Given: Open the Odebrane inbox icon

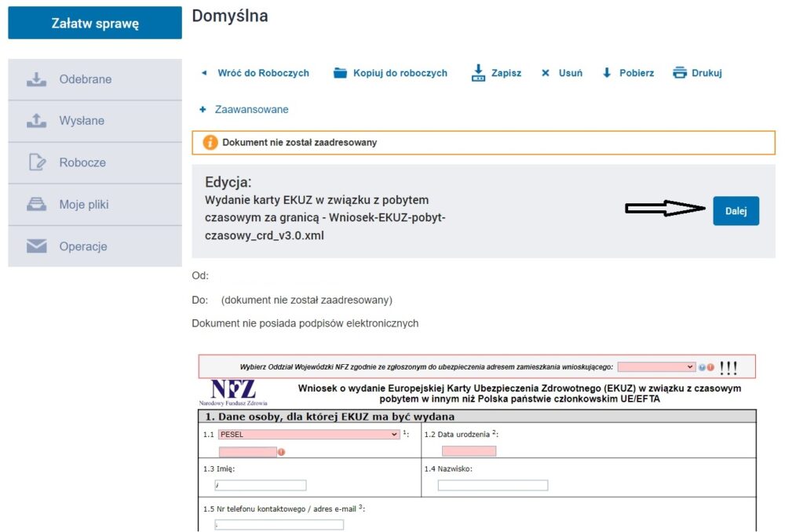Looking at the screenshot, I should tap(36, 79).
